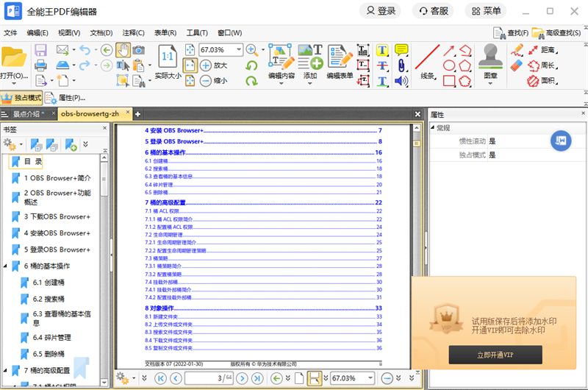Click the 立即开通VIP button
This screenshot has height=390, width=588.
(x=495, y=355)
